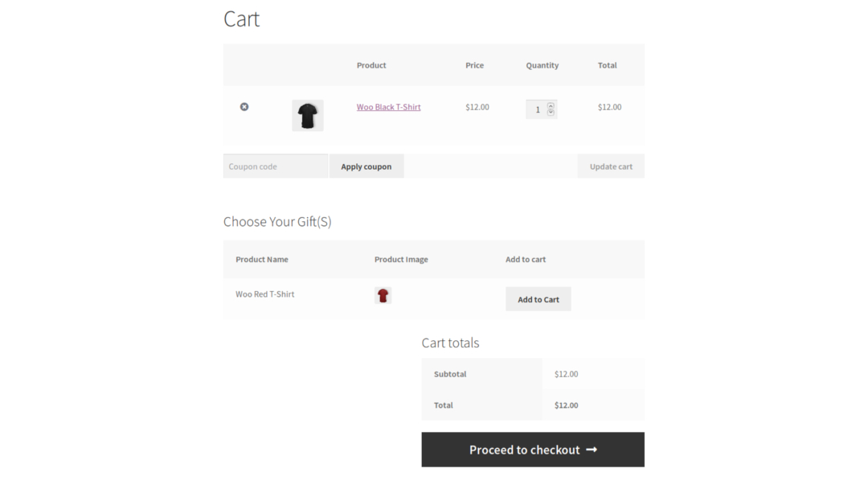Click the Woo Red T-Shirt gift name
This screenshot has width=868, height=489.
tap(264, 294)
